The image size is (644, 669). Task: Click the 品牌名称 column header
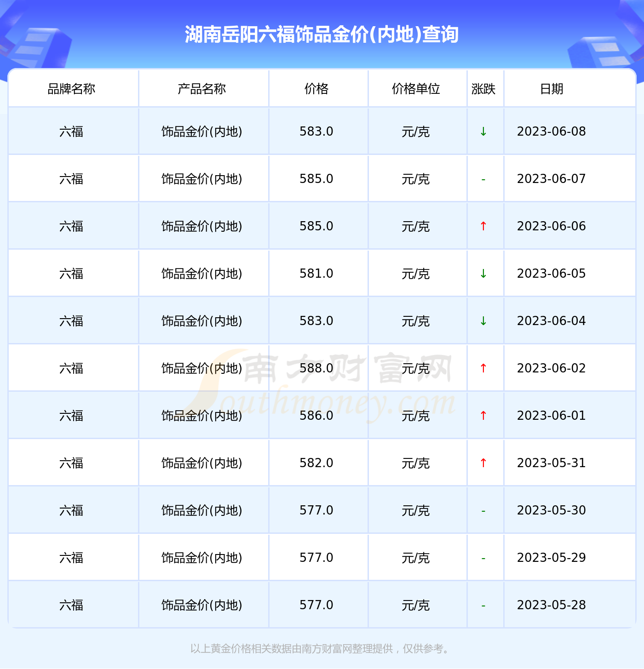tap(71, 89)
